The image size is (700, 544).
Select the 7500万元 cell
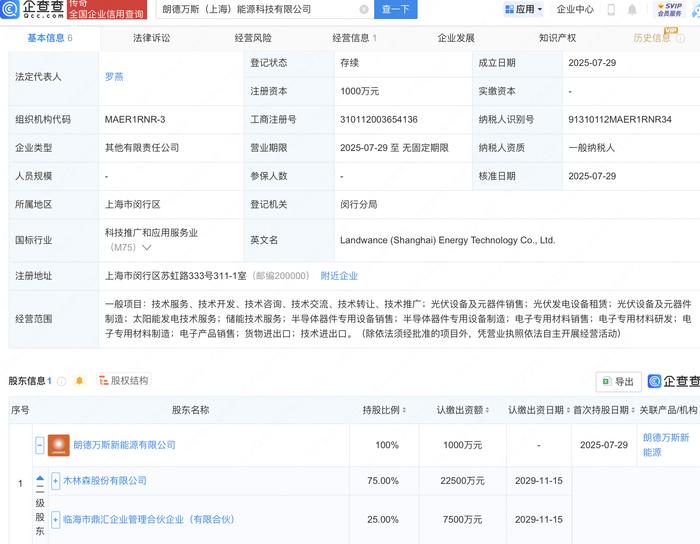tap(462, 519)
